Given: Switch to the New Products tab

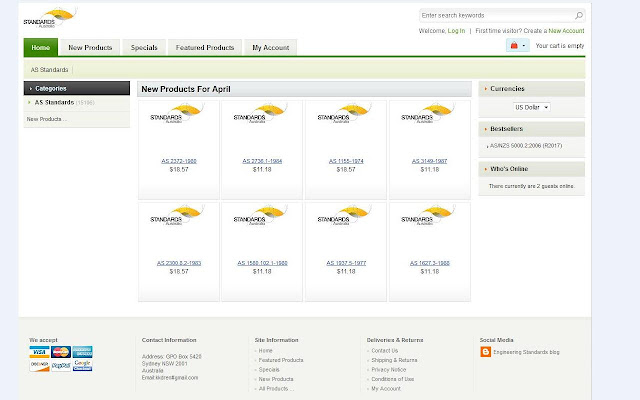Looking at the screenshot, I should click(90, 47).
